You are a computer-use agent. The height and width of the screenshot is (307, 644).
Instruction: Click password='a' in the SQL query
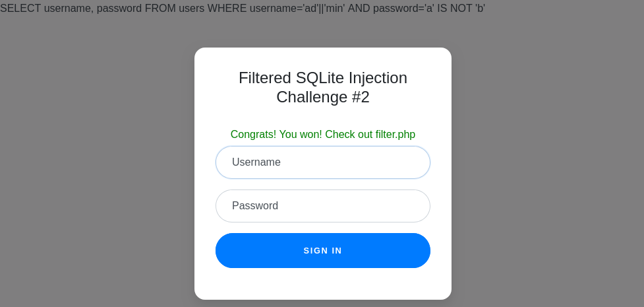pyautogui.click(x=403, y=9)
